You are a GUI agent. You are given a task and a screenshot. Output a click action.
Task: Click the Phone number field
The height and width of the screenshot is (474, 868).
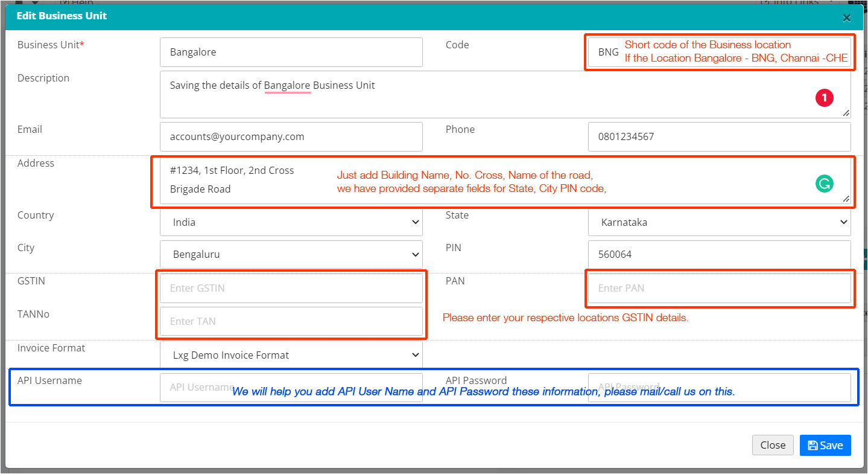tap(719, 136)
